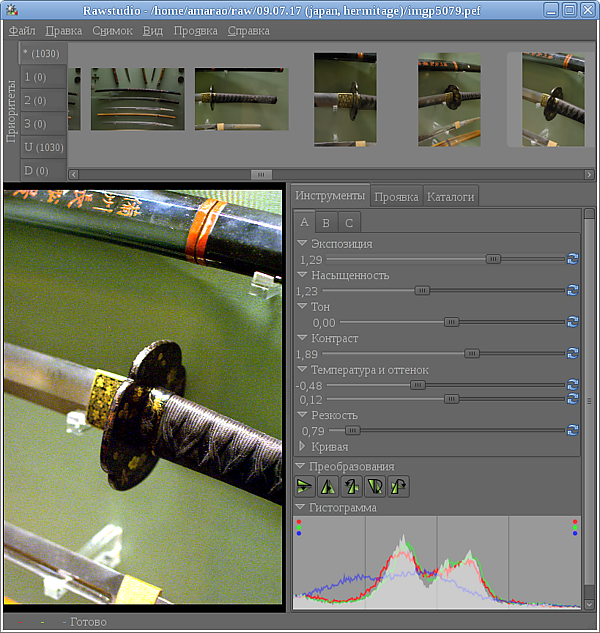Expand the Кривая section
This screenshot has width=600, height=633.
click(304, 447)
